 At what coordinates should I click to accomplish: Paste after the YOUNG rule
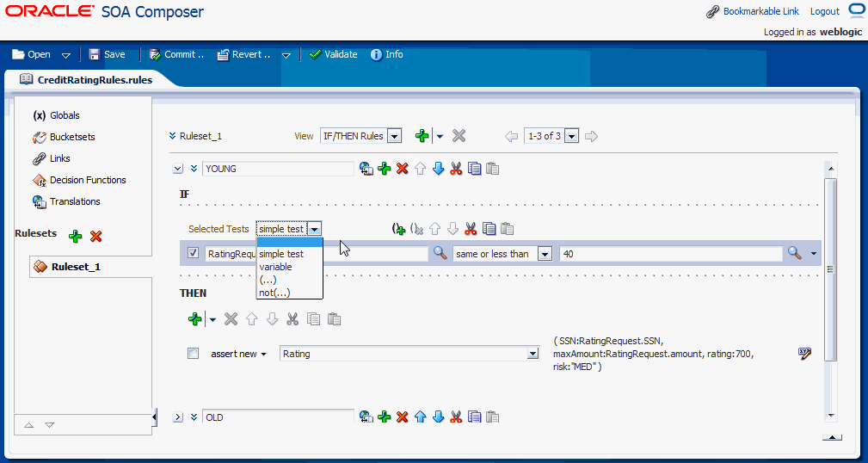(493, 169)
